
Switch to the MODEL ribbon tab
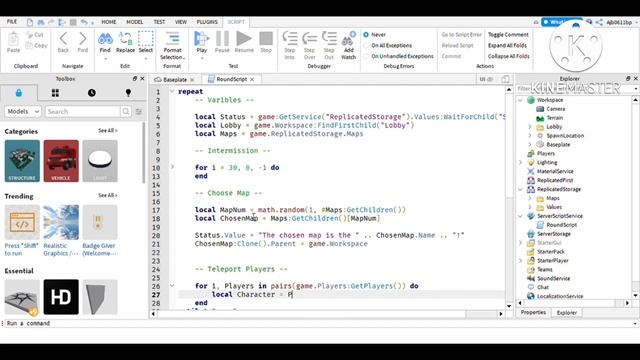[135, 22]
